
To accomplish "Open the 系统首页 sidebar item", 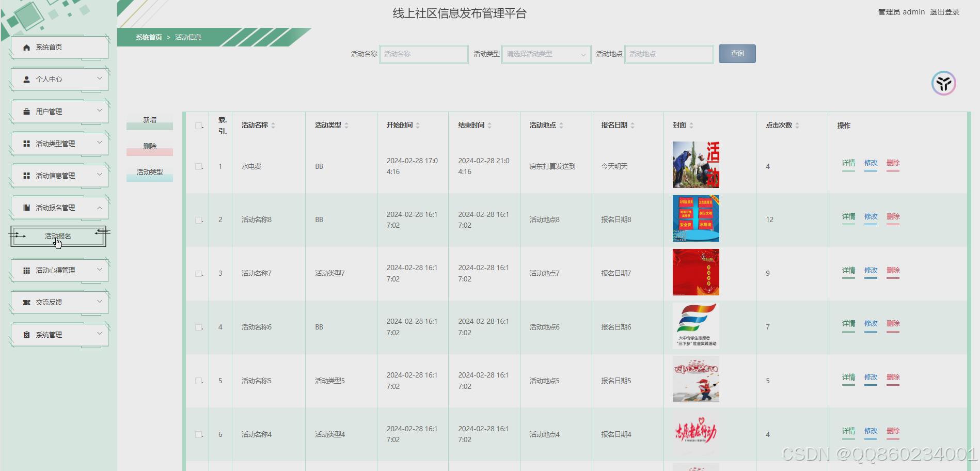I will pos(59,48).
